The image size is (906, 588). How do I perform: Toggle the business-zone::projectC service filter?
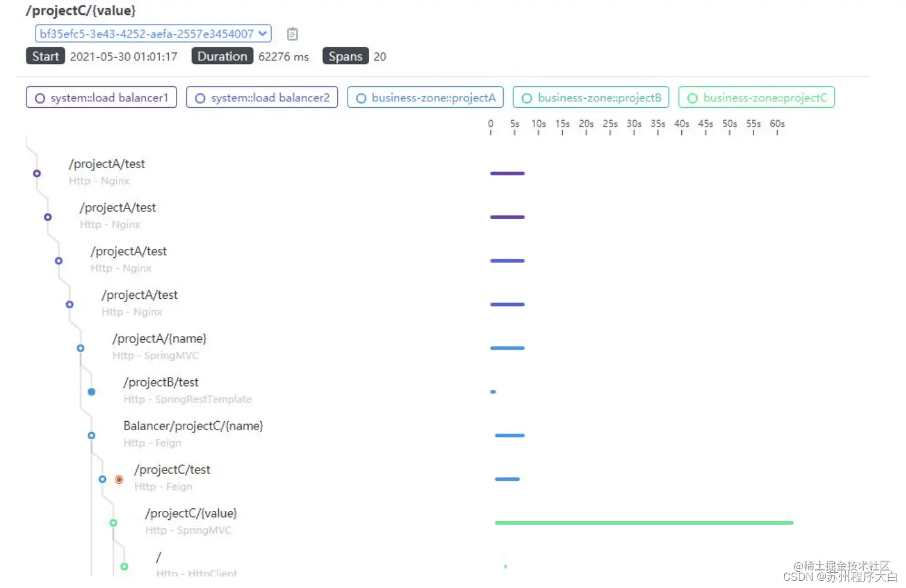(757, 98)
